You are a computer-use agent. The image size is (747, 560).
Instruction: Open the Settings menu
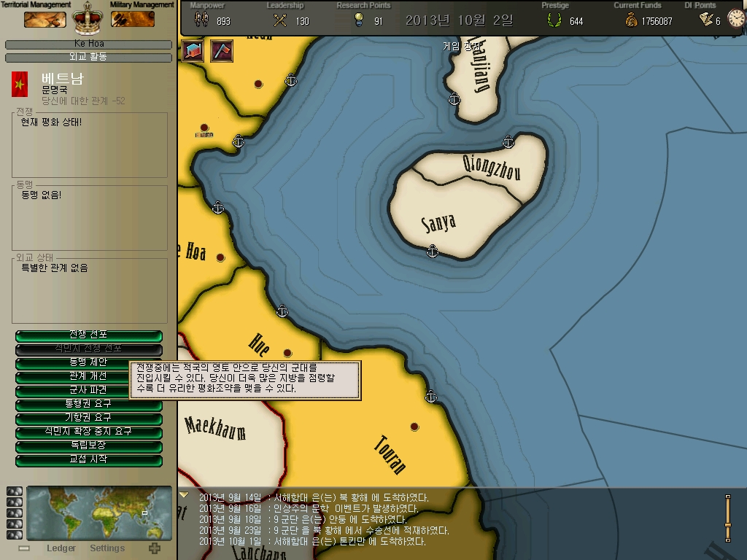tap(107, 548)
